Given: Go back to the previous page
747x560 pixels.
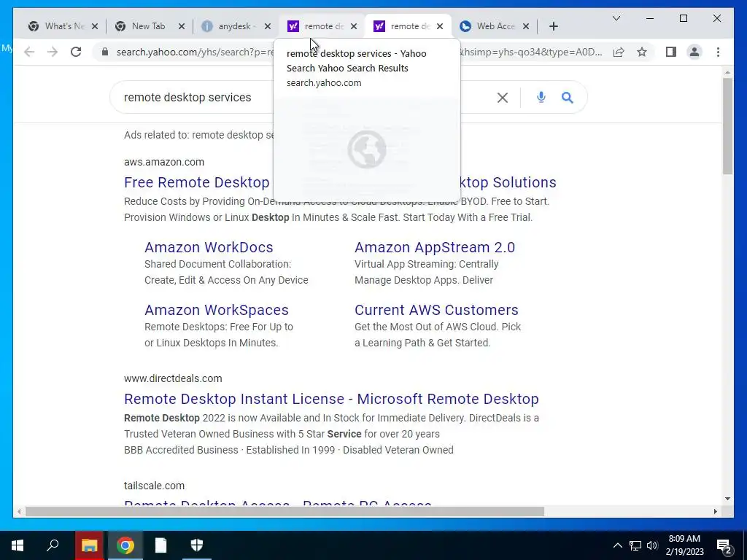Looking at the screenshot, I should (29, 52).
